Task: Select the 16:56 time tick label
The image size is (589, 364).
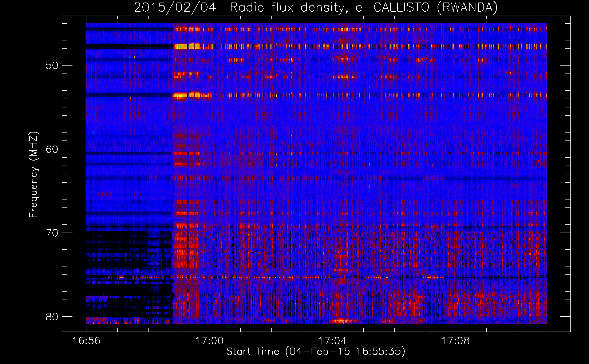Action: pyautogui.click(x=87, y=341)
